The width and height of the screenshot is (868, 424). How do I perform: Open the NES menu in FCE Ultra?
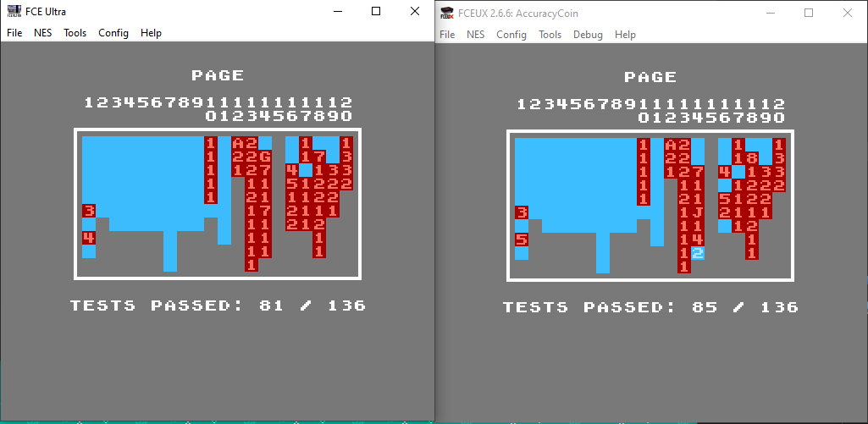coord(42,33)
